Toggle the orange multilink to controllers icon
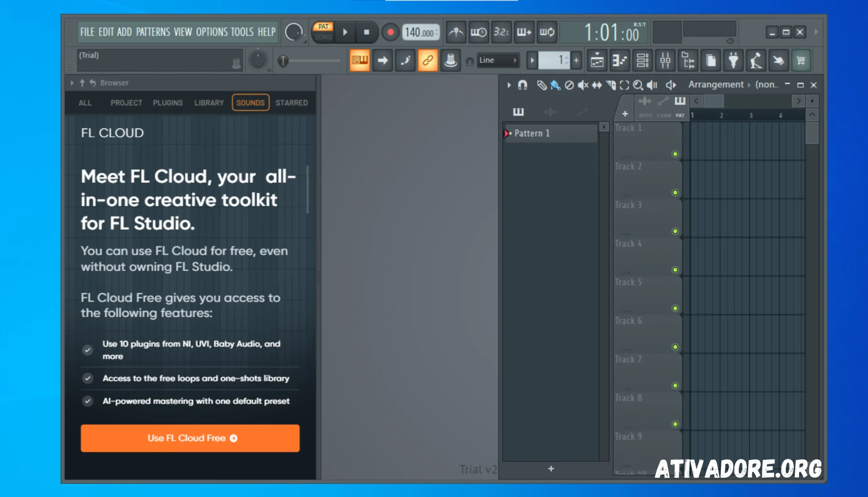Image resolution: width=868 pixels, height=497 pixels. click(x=428, y=60)
